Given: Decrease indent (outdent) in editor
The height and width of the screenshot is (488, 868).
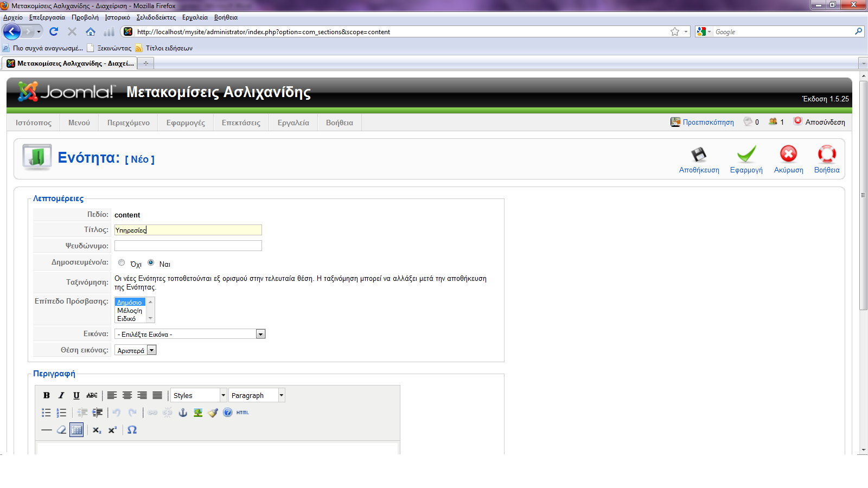Looking at the screenshot, I should tap(82, 413).
